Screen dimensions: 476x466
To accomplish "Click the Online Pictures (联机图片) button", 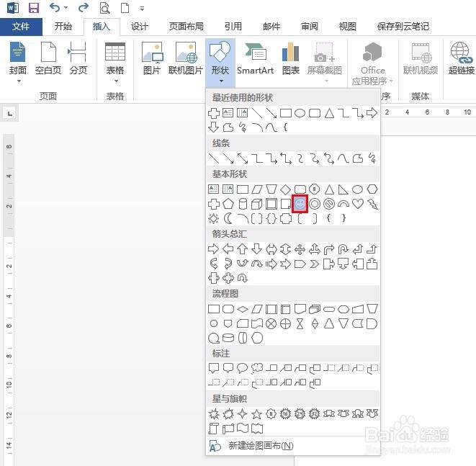I will click(x=186, y=58).
